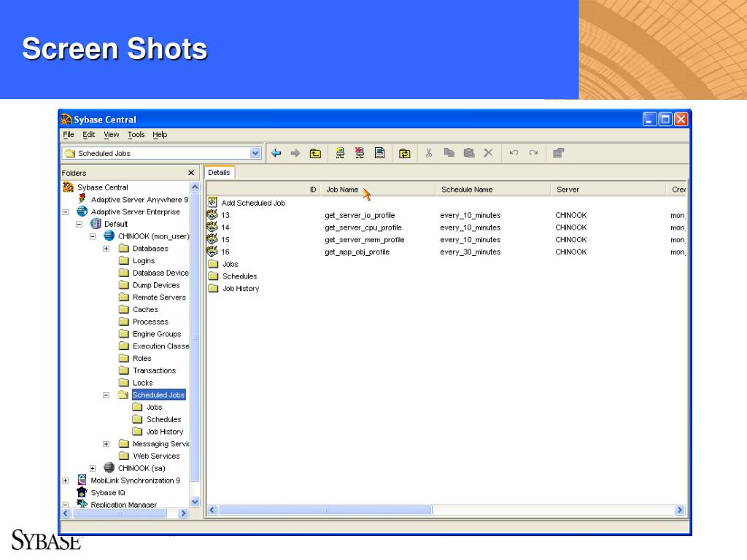The width and height of the screenshot is (747, 560).
Task: Expand the Databases folder node
Action: [107, 249]
